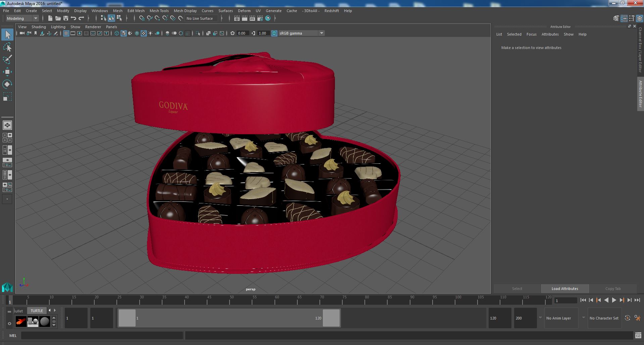This screenshot has height=345, width=644.
Task: Open the Modeling menu set dropdown
Action: point(22,18)
